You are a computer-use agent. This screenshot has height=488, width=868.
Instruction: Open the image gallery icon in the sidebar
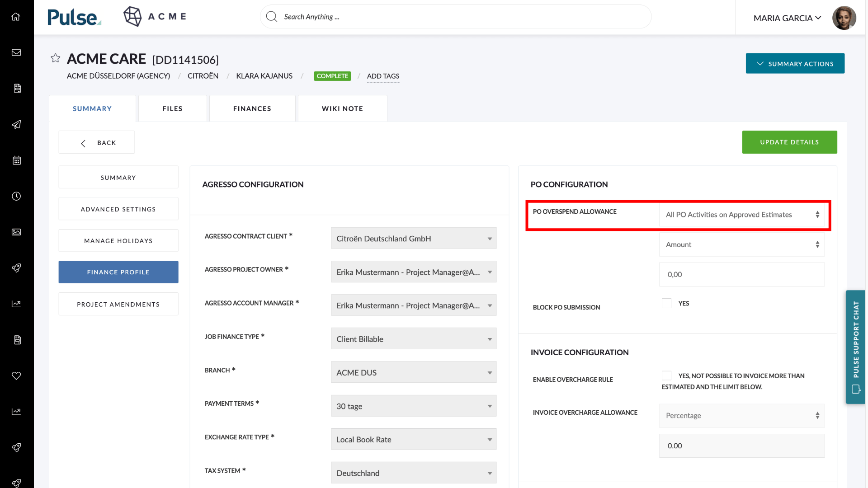(16, 232)
